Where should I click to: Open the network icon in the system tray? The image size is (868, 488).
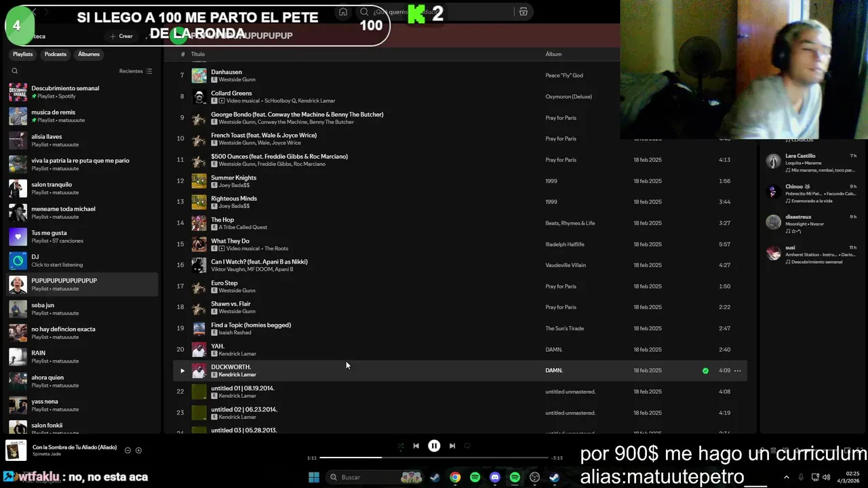point(815,477)
